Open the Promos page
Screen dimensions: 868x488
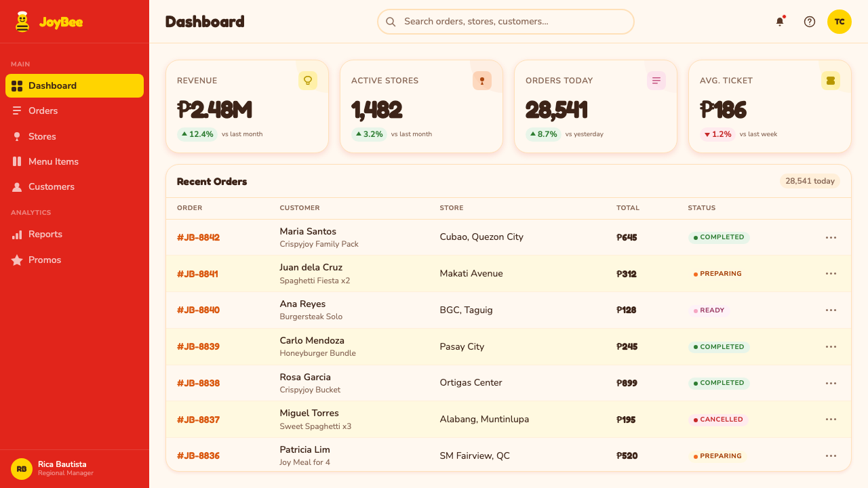point(75,260)
